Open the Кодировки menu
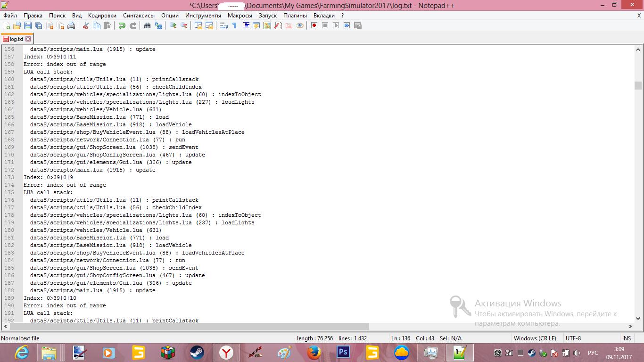The width and height of the screenshot is (644, 362). (x=102, y=16)
